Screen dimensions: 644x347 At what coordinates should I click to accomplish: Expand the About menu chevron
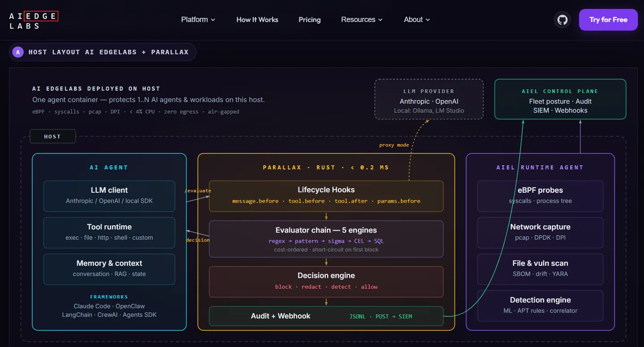pos(428,20)
